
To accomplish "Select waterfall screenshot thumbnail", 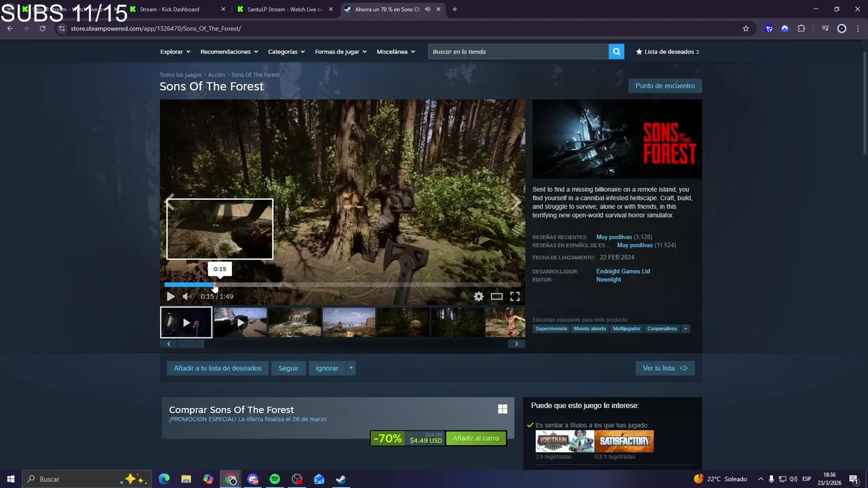I will [x=294, y=323].
